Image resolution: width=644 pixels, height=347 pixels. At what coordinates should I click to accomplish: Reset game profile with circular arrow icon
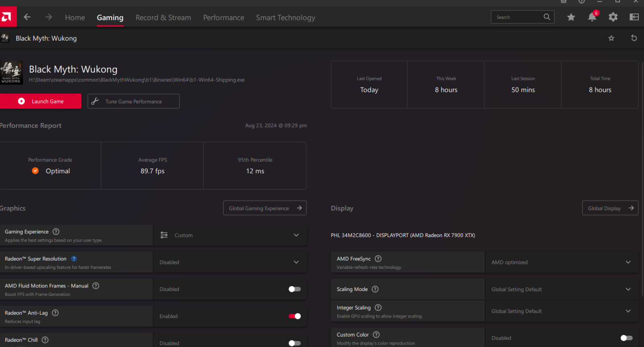tap(634, 38)
